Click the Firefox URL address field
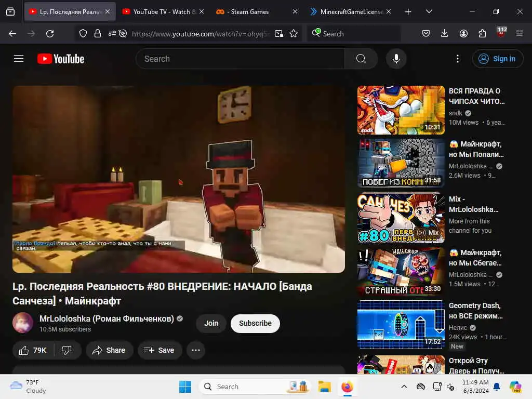The height and width of the screenshot is (399, 532). [201, 34]
